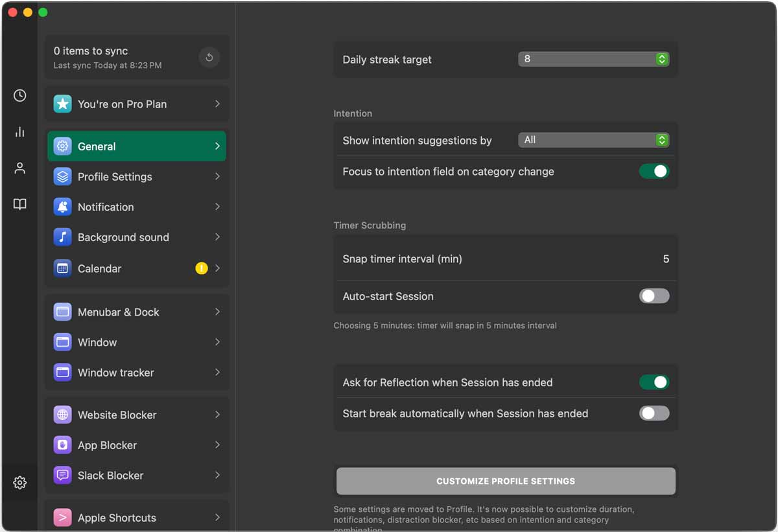The height and width of the screenshot is (532, 778).
Task: Open the library book icon in sidebar
Action: [19, 204]
